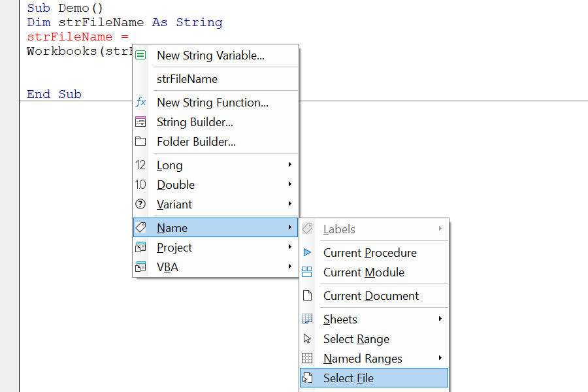588x392 pixels.
Task: Click the Current Module blocks icon
Action: point(307,272)
